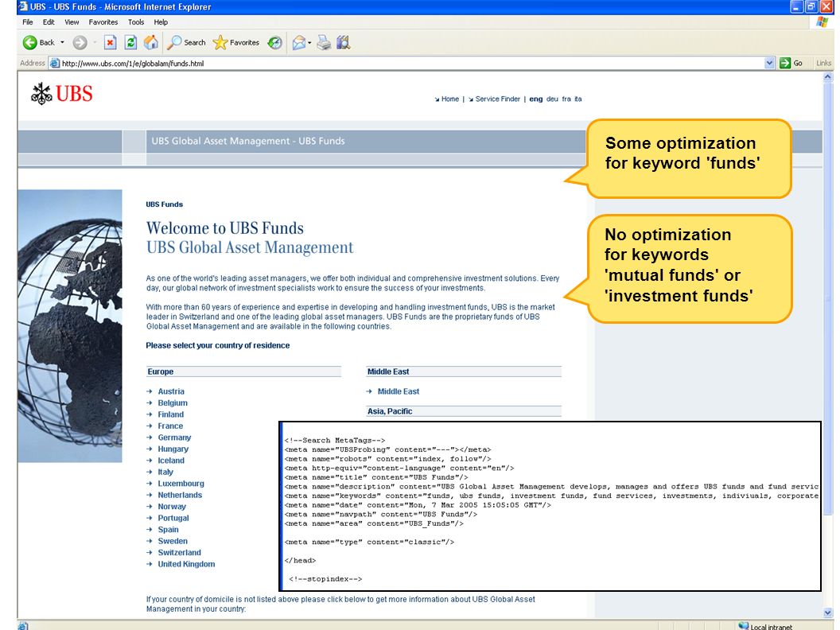Click into the Address URL field
The height and width of the screenshot is (630, 840).
[x=411, y=63]
